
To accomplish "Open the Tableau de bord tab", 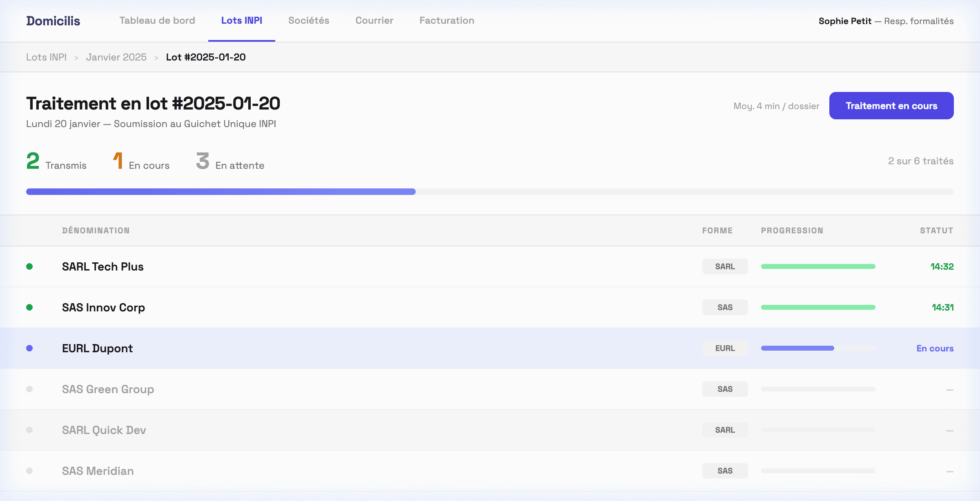I will (x=157, y=20).
